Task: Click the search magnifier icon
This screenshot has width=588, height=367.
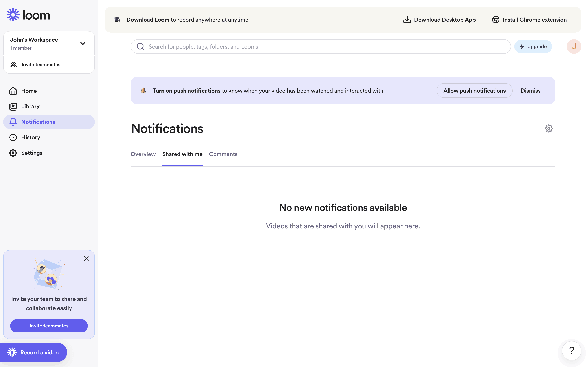Action: (x=140, y=46)
